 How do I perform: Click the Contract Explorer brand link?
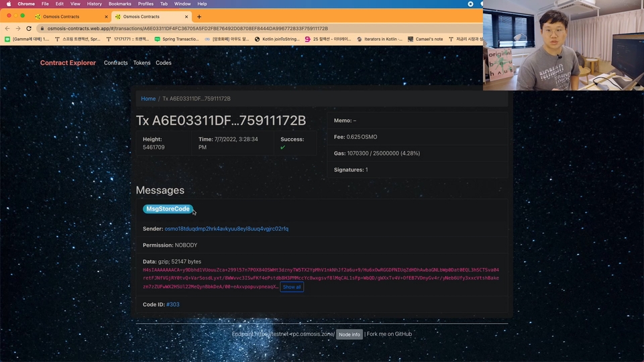click(68, 63)
